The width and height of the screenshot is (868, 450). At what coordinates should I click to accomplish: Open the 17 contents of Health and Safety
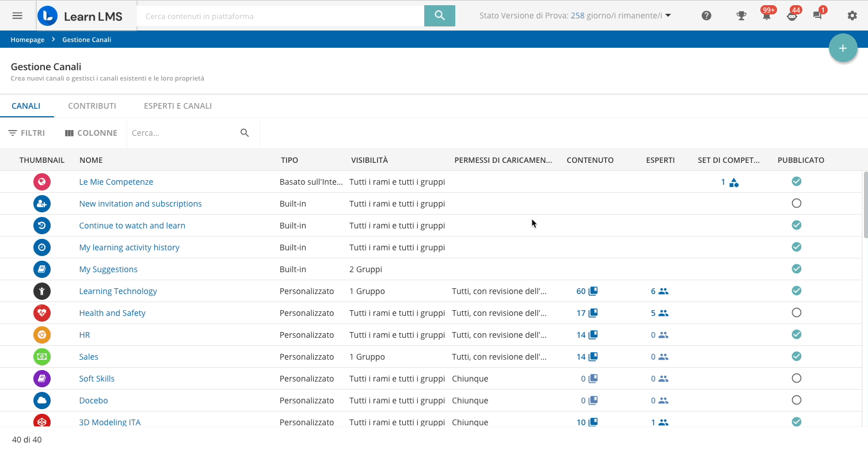587,313
